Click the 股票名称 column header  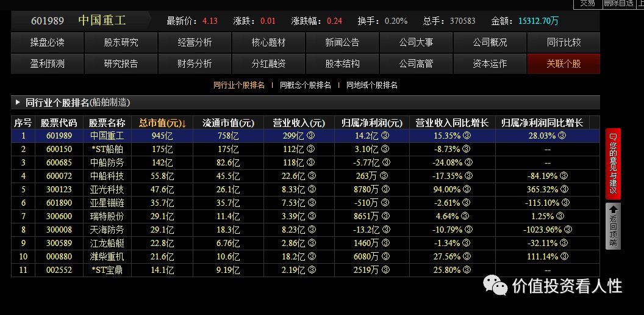click(x=107, y=123)
